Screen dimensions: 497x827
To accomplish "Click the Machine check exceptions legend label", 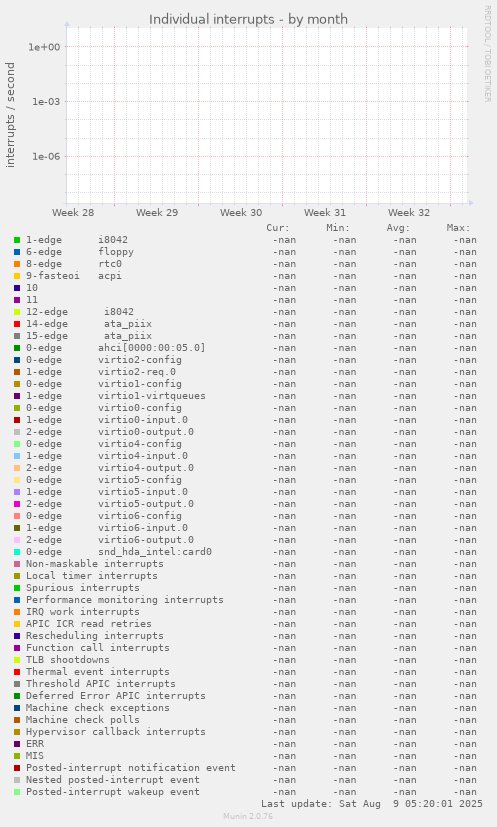I will coord(98,708).
